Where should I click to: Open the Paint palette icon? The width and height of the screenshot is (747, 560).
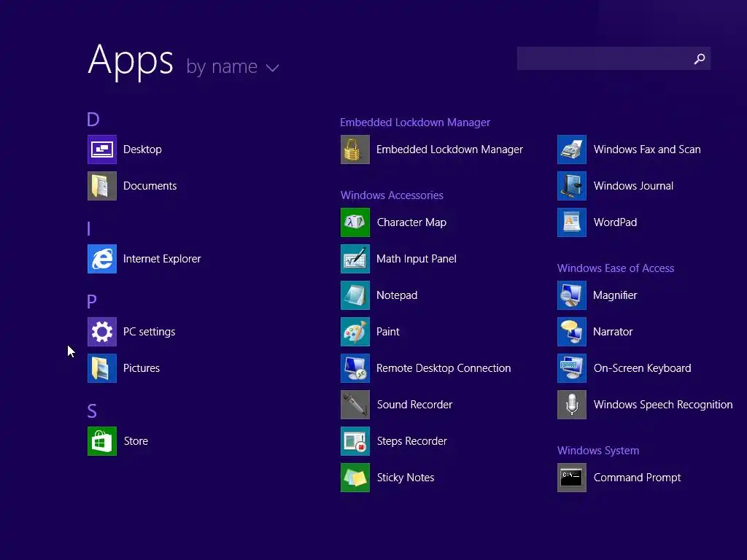tap(355, 332)
